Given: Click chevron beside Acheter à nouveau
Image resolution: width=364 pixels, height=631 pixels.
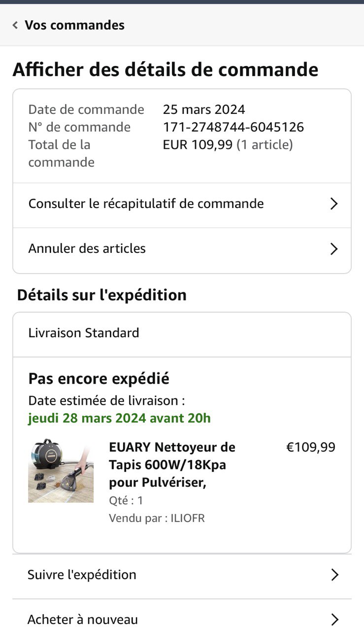Looking at the screenshot, I should [x=334, y=620].
